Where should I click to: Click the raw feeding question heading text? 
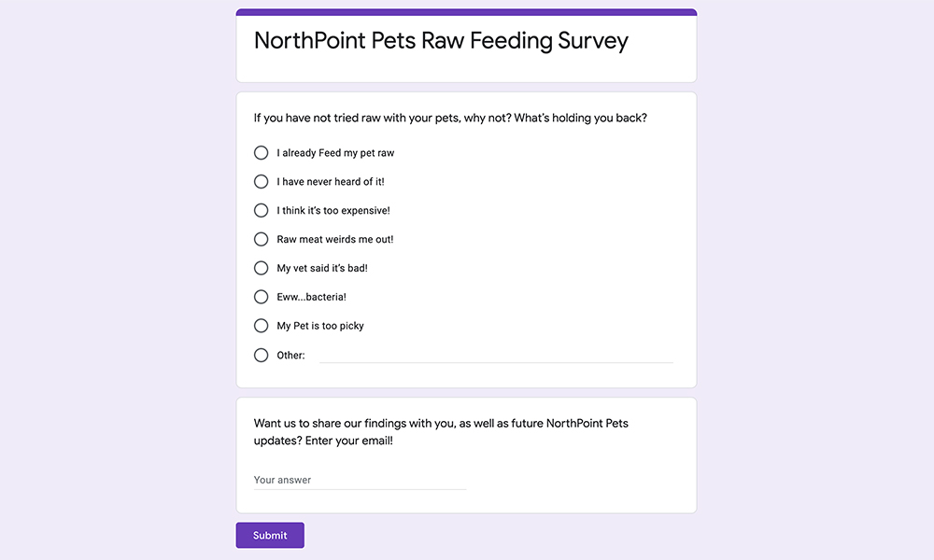pyautogui.click(x=450, y=118)
